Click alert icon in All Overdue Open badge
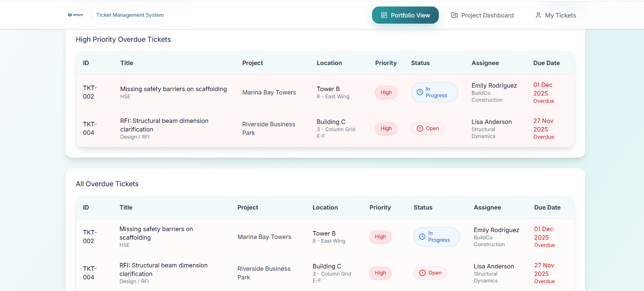Screen dimensions: 644x291 (x=422, y=273)
